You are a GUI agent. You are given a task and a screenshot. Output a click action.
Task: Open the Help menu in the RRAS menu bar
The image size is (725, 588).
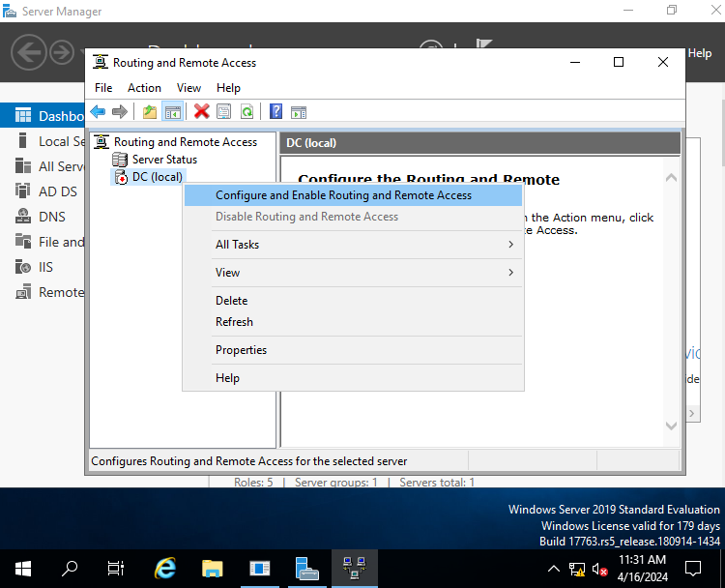[x=228, y=88]
